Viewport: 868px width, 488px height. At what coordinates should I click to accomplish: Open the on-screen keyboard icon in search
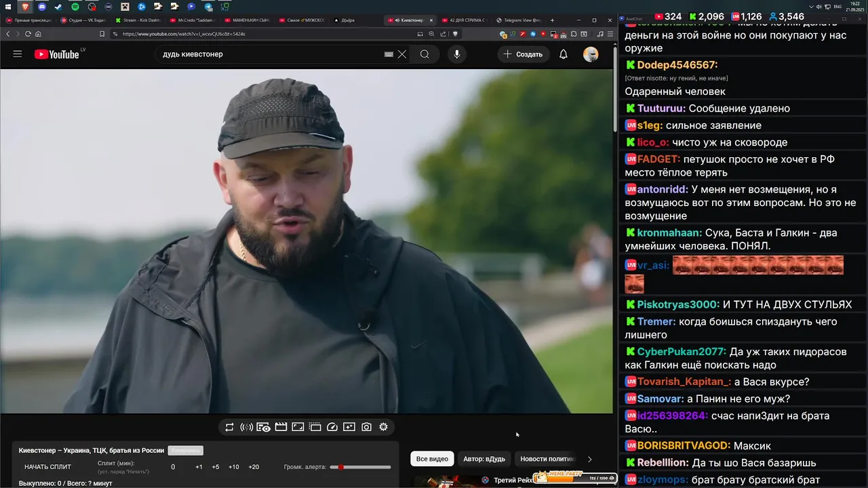[x=389, y=54]
